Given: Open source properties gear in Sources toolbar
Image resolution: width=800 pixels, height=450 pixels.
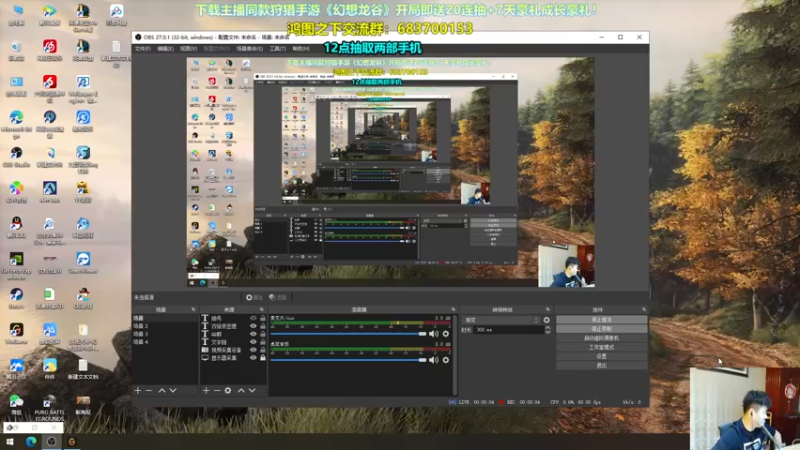Looking at the screenshot, I should click(228, 390).
